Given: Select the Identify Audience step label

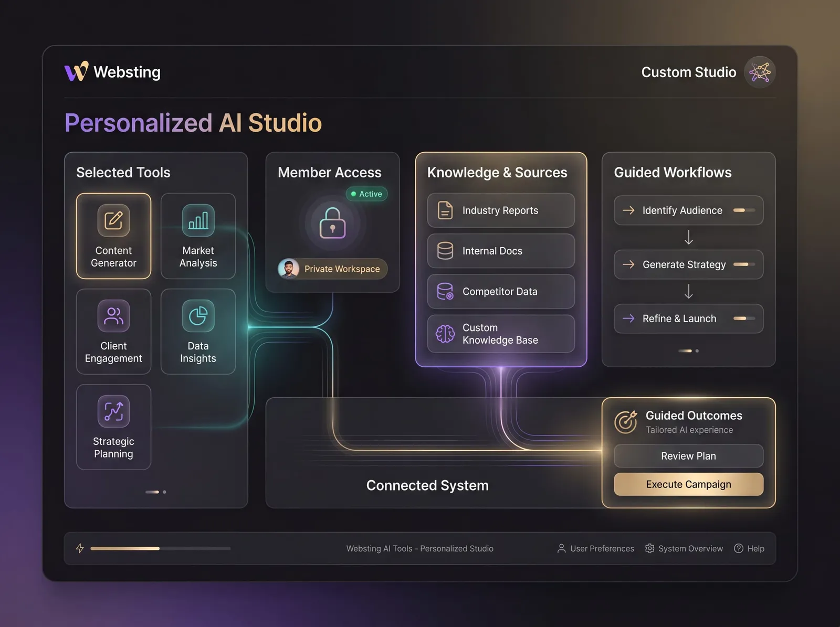Looking at the screenshot, I should (682, 210).
